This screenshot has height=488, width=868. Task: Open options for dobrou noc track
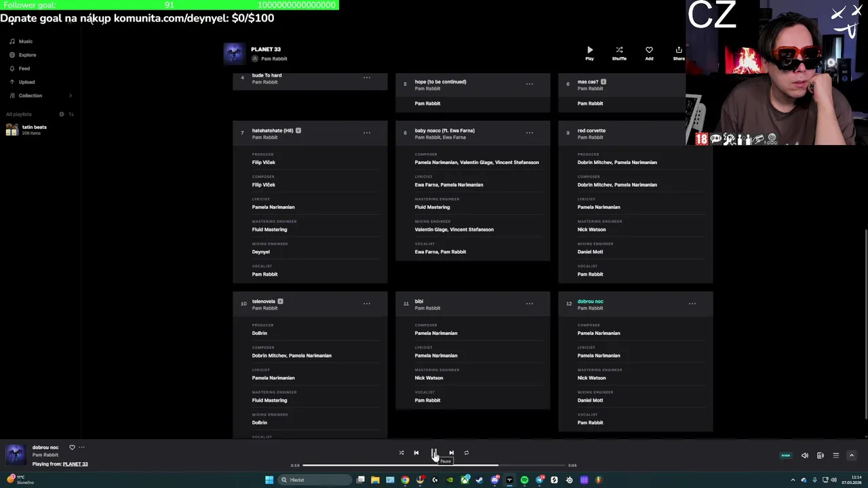click(x=692, y=304)
